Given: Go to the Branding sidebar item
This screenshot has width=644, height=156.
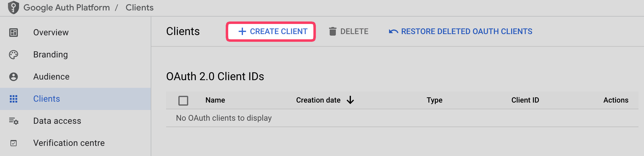Looking at the screenshot, I should pyautogui.click(x=75, y=55).
